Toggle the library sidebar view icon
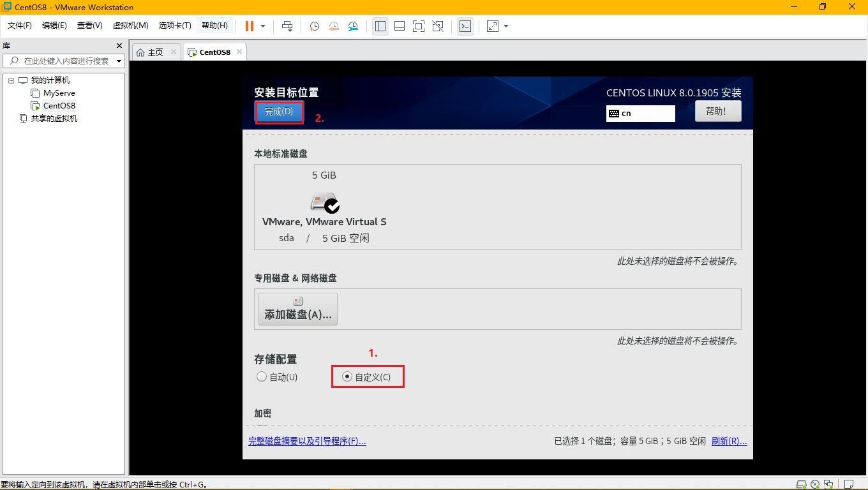 pyautogui.click(x=380, y=26)
